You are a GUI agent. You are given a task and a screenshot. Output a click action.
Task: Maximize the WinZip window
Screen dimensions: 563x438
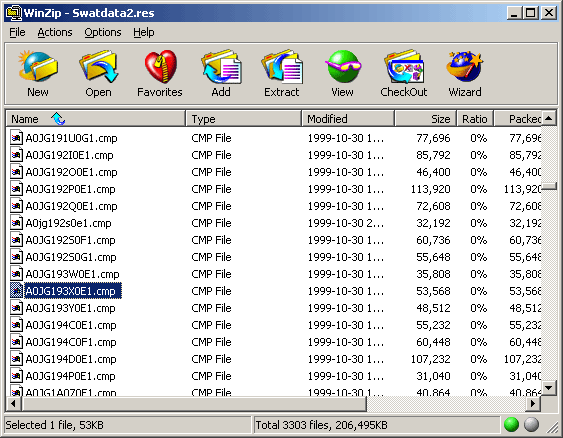[530, 13]
